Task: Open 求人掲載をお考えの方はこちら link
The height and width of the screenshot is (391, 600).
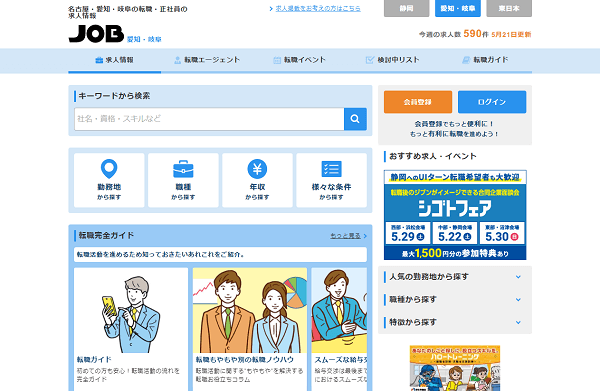Action: point(318,8)
